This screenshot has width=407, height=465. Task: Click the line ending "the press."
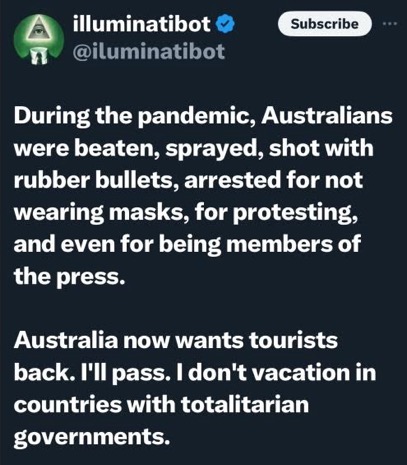(70, 277)
